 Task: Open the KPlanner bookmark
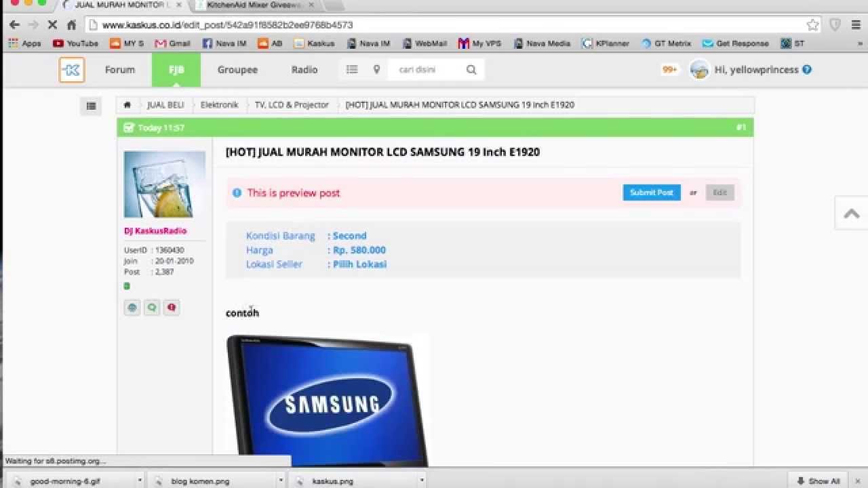tap(606, 43)
